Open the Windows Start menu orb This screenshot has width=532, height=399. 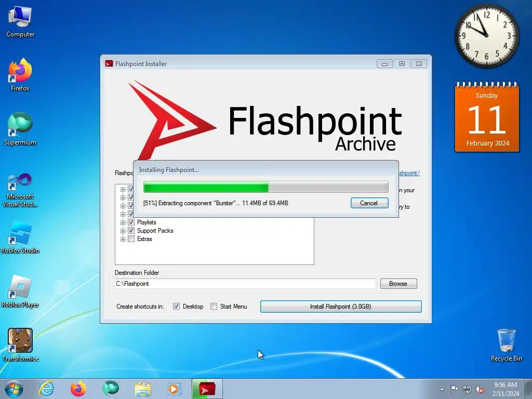(14, 389)
